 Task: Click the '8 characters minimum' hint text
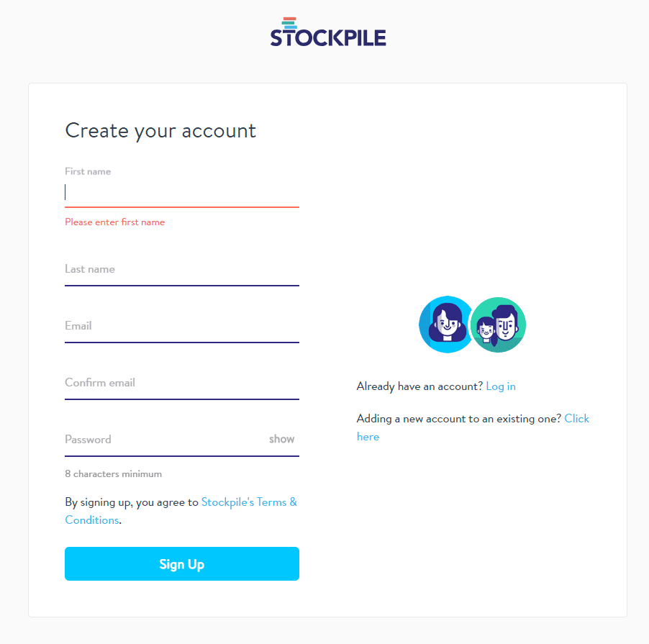pos(114,474)
